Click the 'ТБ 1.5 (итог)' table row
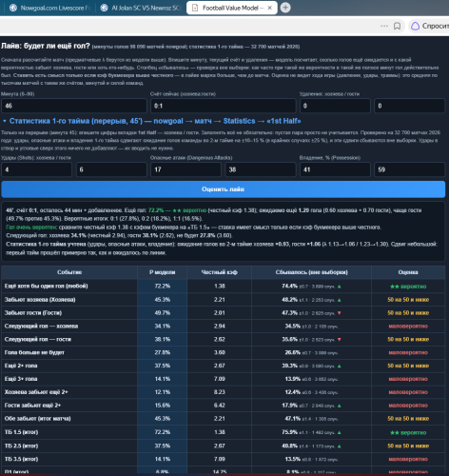This screenshot has width=449, height=476. tap(223, 432)
